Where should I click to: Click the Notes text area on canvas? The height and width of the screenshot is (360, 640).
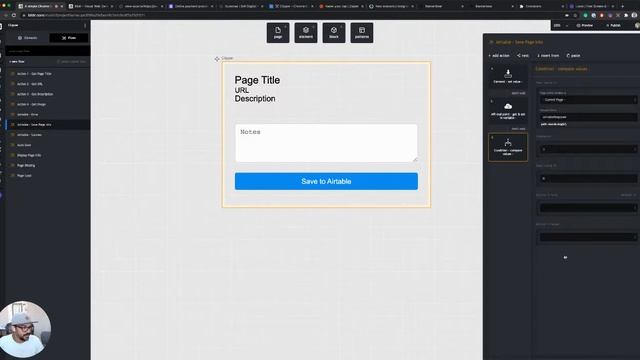(x=326, y=143)
